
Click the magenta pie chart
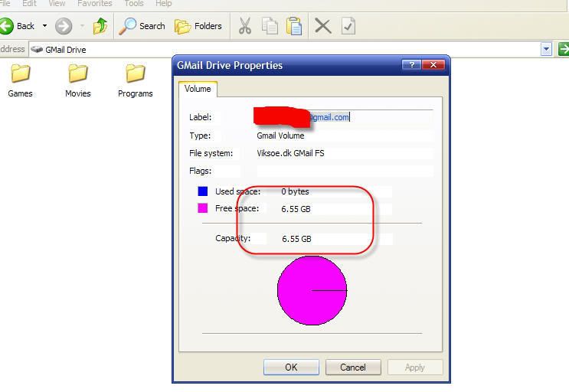(312, 290)
